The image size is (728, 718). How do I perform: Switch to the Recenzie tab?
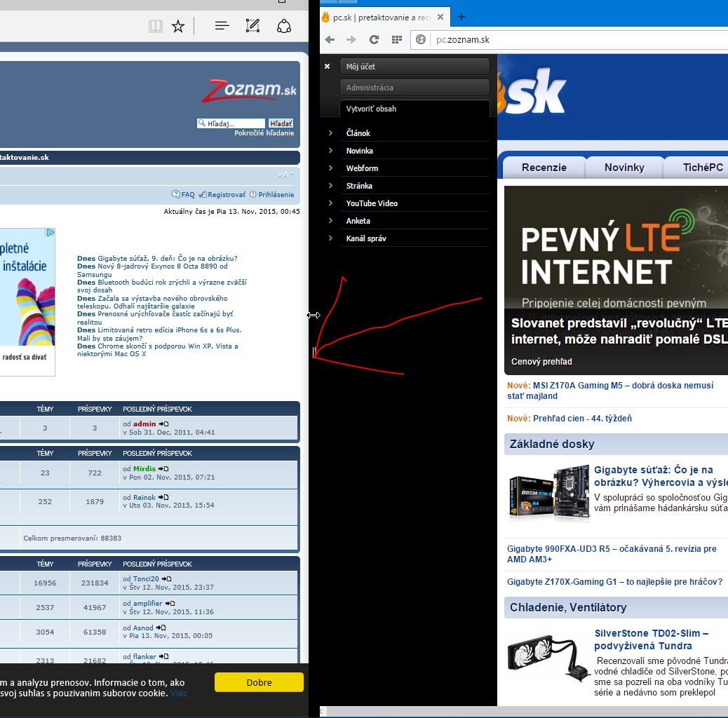click(x=544, y=168)
